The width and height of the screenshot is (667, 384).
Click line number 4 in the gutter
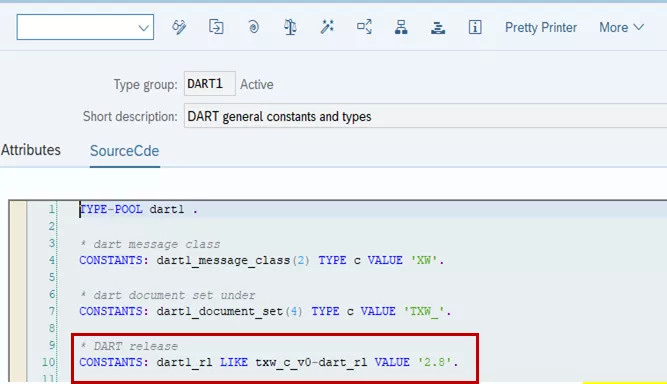point(51,260)
